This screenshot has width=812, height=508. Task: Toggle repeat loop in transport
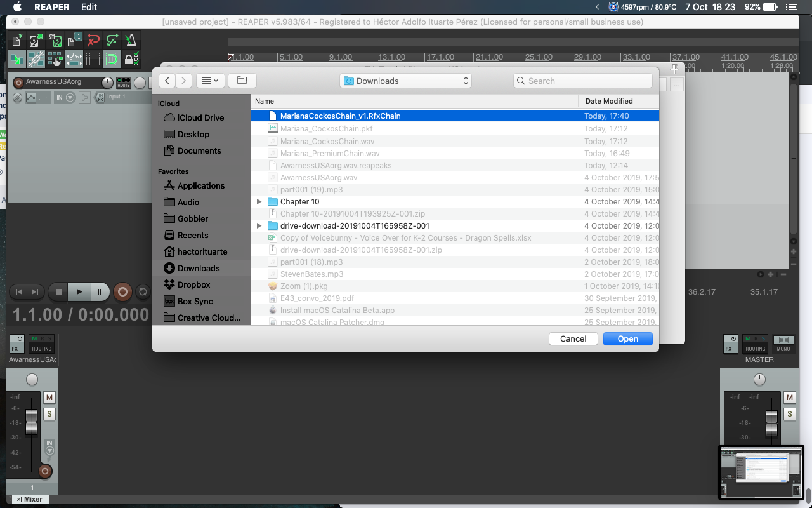tap(143, 292)
